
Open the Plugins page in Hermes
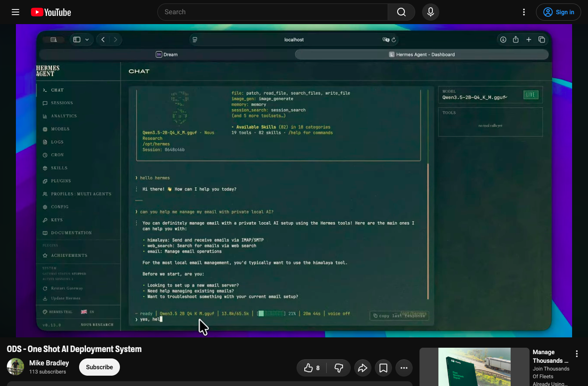61,181
